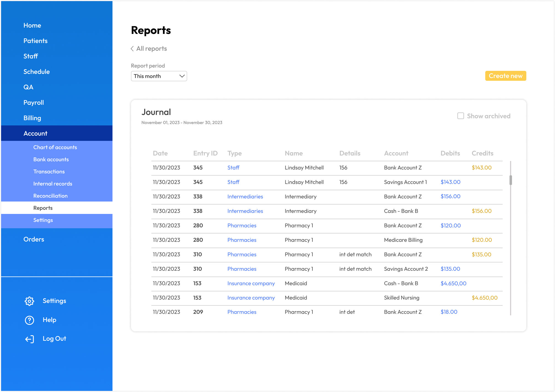Screen dimensions: 555x392
Task: Click the Intermediaries type link
Action: (x=245, y=197)
